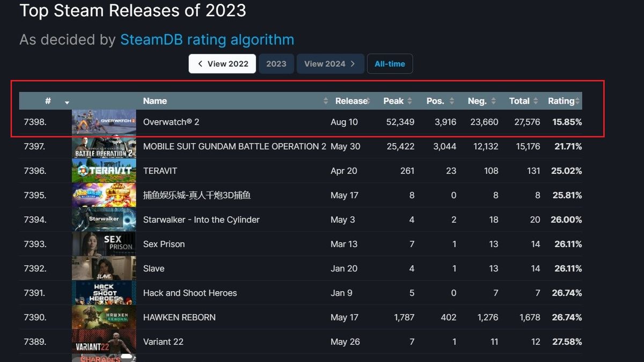Go to View 2022 page

pyautogui.click(x=222, y=64)
